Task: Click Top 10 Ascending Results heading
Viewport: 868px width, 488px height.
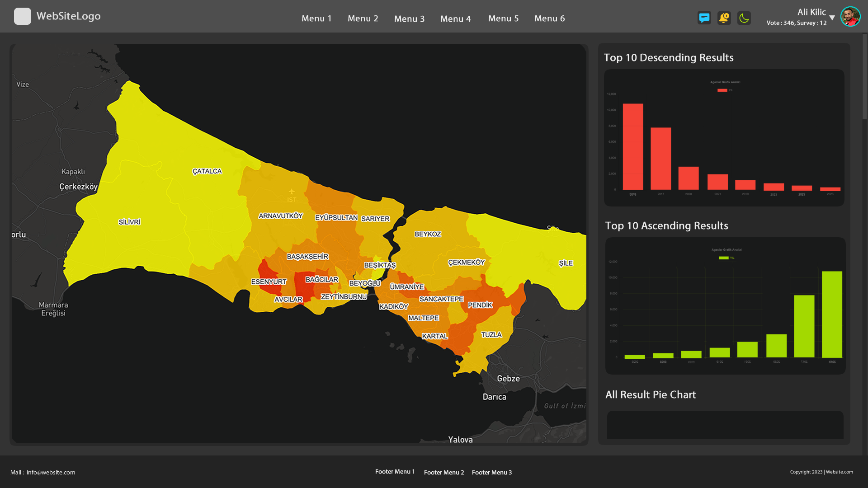Action: 667,226
